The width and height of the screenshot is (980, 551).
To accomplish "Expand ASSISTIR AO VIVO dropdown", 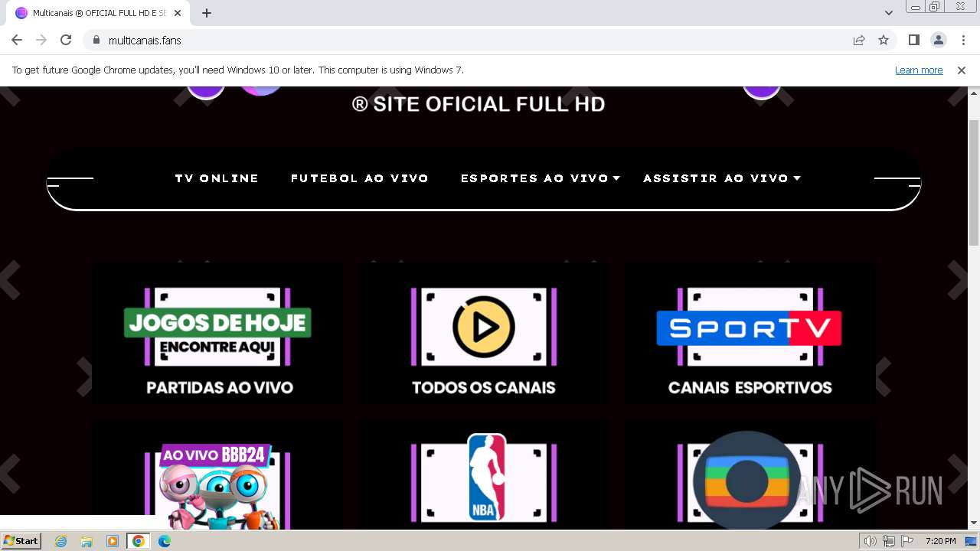I will point(722,178).
